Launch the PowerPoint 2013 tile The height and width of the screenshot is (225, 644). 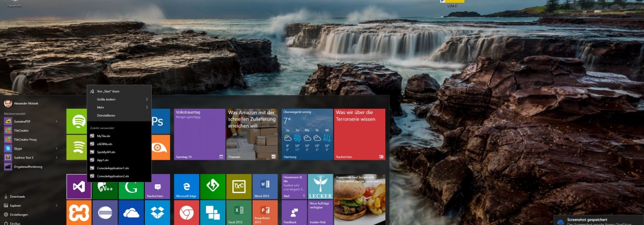pyautogui.click(x=266, y=213)
